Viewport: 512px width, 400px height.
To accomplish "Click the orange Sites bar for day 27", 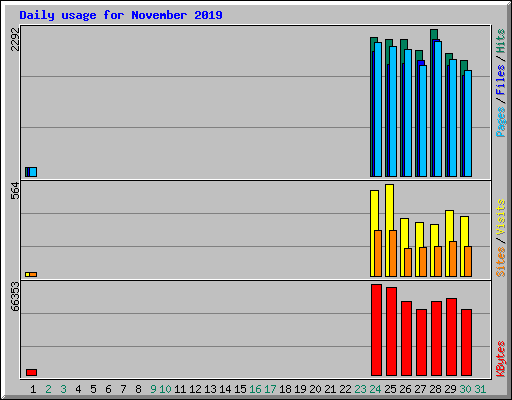I will [423, 262].
